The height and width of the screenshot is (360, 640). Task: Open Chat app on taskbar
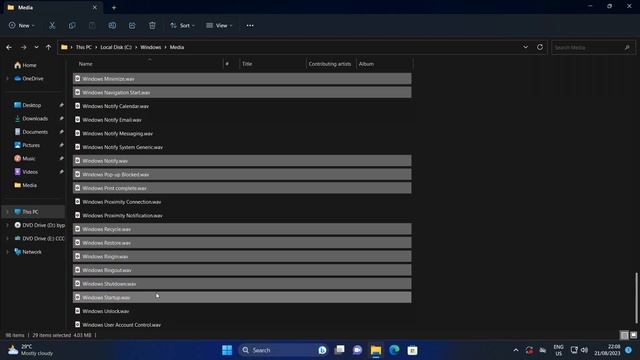[x=358, y=350]
